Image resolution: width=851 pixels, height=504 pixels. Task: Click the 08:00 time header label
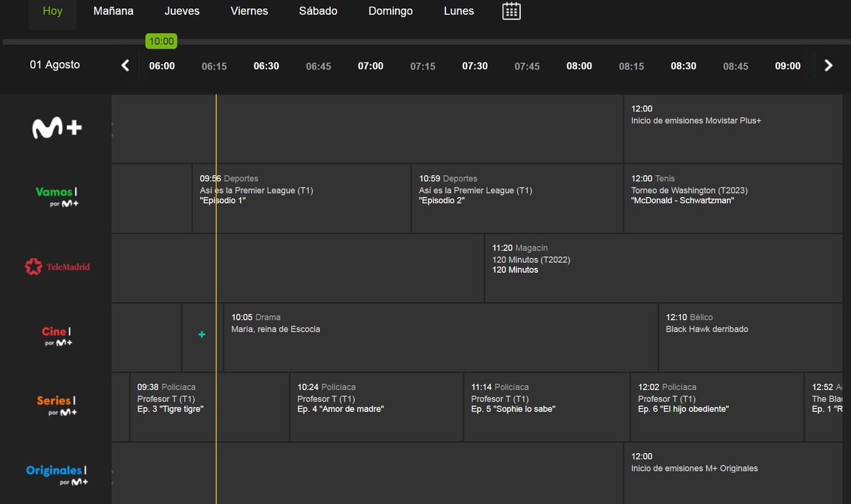point(579,66)
